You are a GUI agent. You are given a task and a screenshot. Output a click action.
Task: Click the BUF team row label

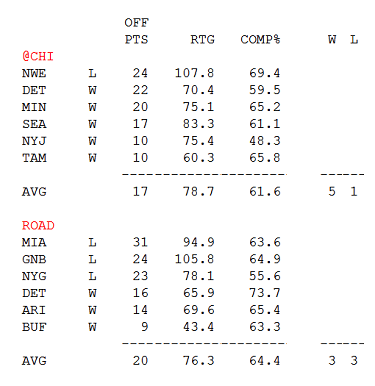(x=34, y=327)
